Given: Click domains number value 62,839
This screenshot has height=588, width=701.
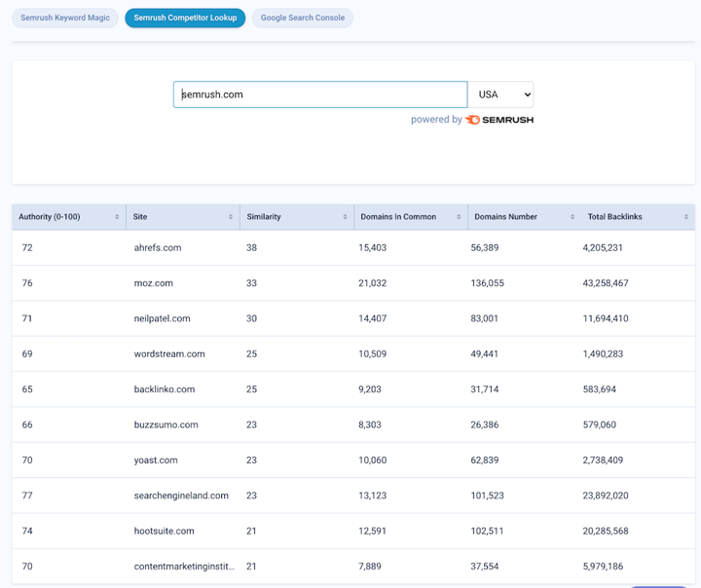Looking at the screenshot, I should (x=485, y=460).
